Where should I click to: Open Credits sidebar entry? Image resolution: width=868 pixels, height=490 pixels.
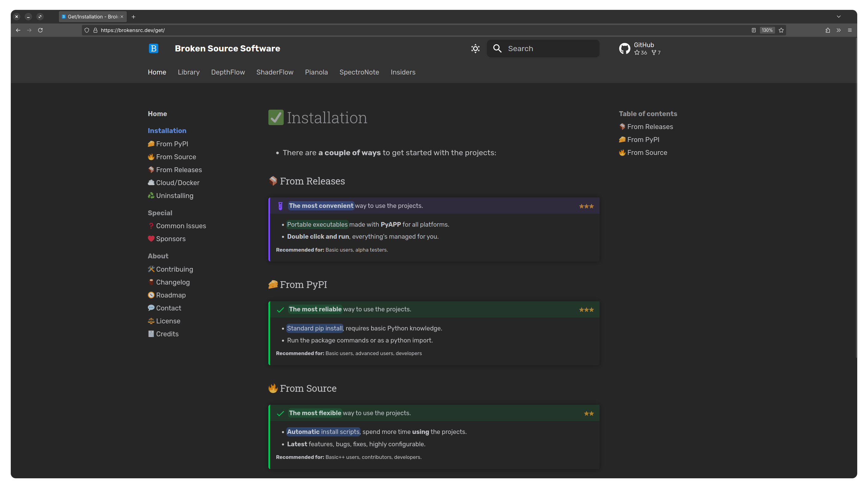[163, 334]
